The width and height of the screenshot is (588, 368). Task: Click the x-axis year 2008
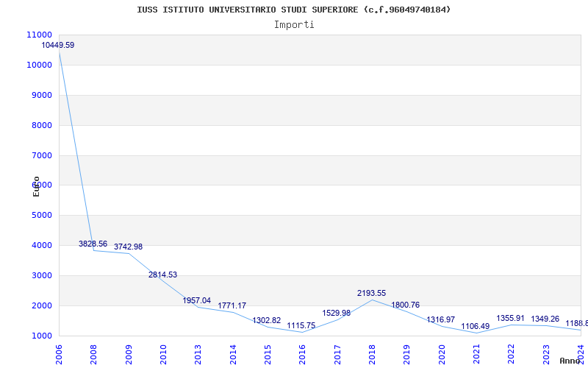click(94, 355)
